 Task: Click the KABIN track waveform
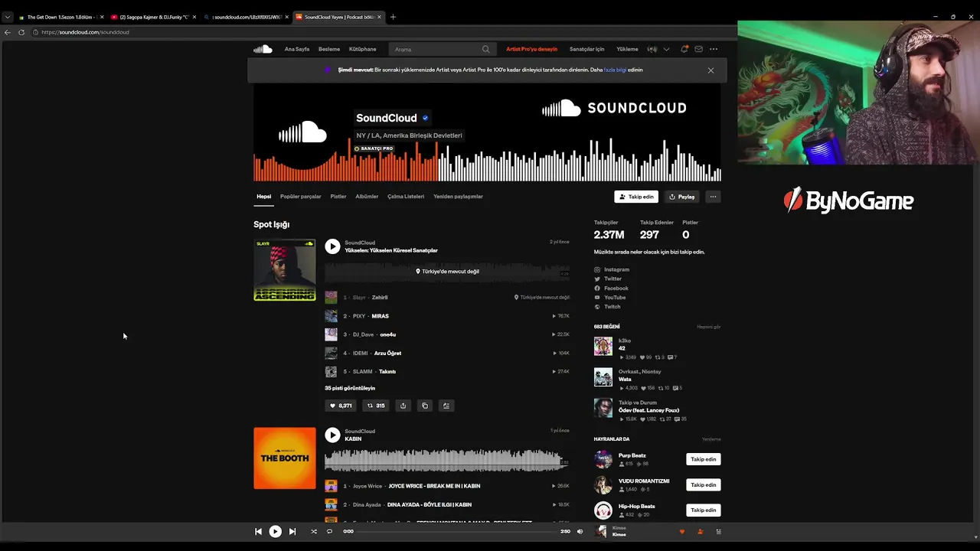pos(447,459)
